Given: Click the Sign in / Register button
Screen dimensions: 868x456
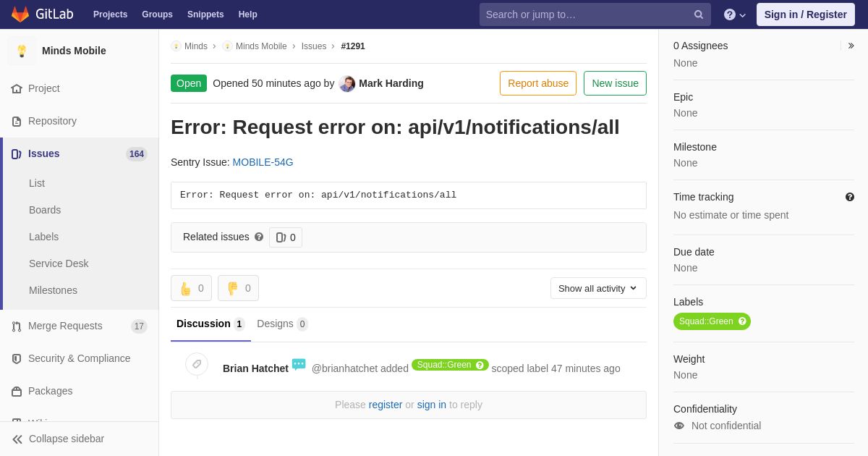Looking at the screenshot, I should click(x=806, y=14).
